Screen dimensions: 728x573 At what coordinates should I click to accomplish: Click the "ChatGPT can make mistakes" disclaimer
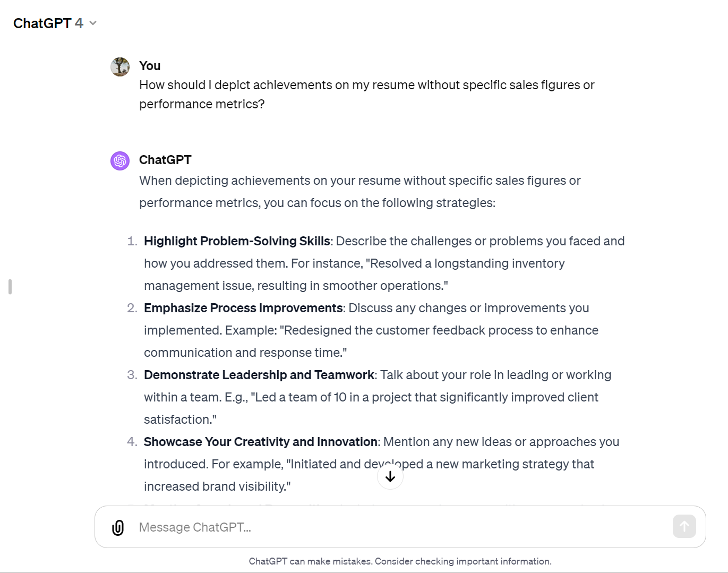[400, 561]
